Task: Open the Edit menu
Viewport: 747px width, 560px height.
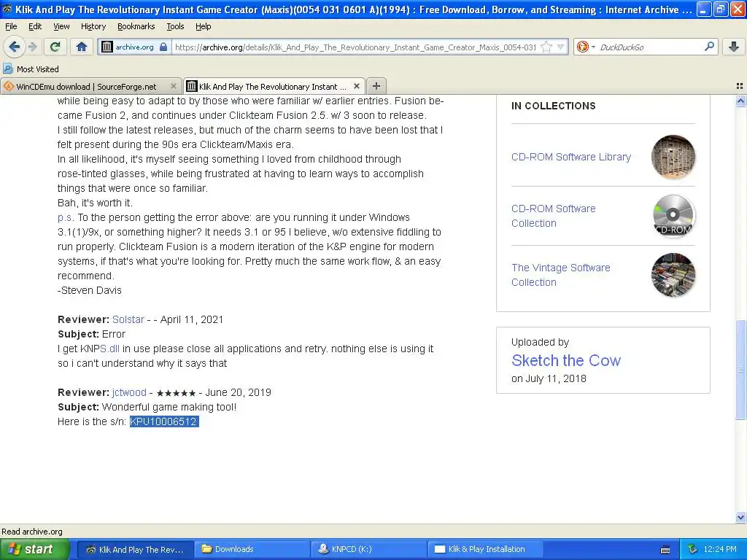Action: click(x=35, y=27)
